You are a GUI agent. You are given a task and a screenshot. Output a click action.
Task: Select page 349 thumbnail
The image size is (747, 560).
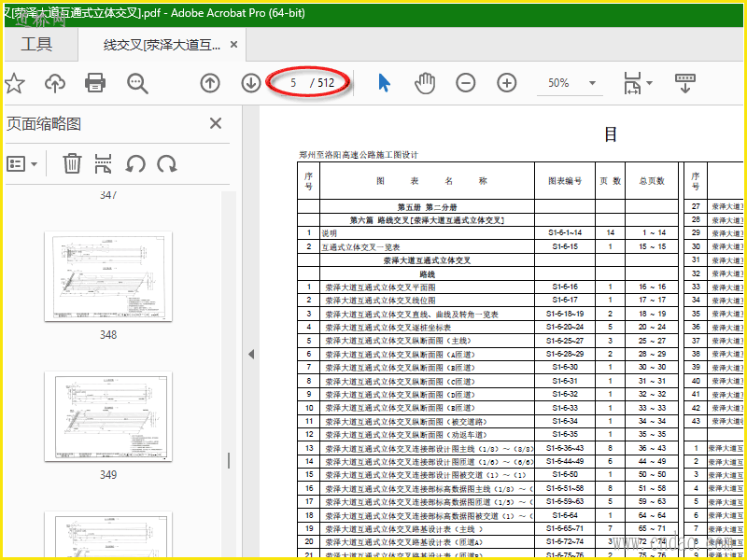tap(108, 416)
